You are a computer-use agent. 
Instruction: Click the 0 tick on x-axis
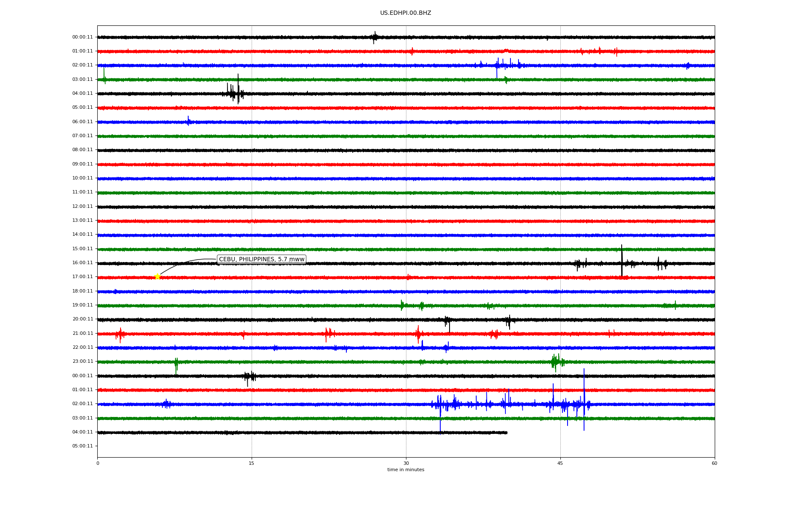click(98, 463)
